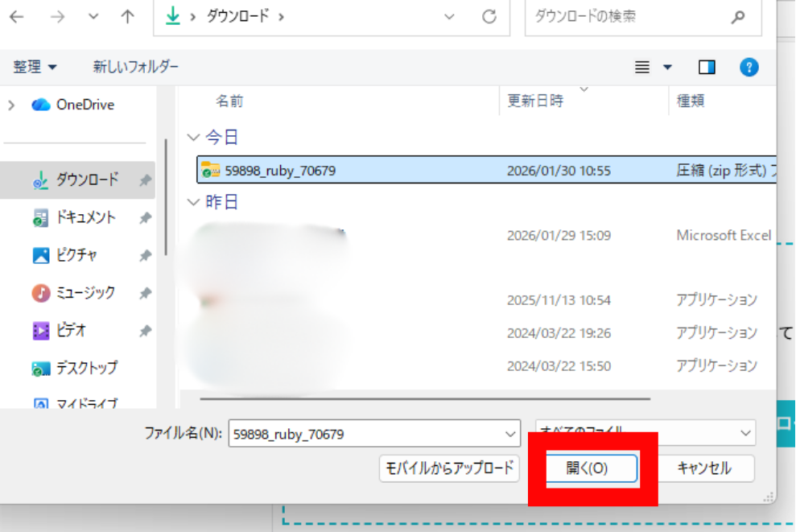Click the up-directory arrow icon
The height and width of the screenshot is (532, 796).
click(127, 17)
